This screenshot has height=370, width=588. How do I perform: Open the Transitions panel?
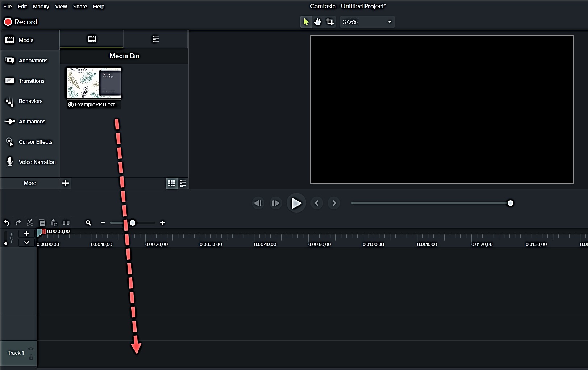click(30, 81)
